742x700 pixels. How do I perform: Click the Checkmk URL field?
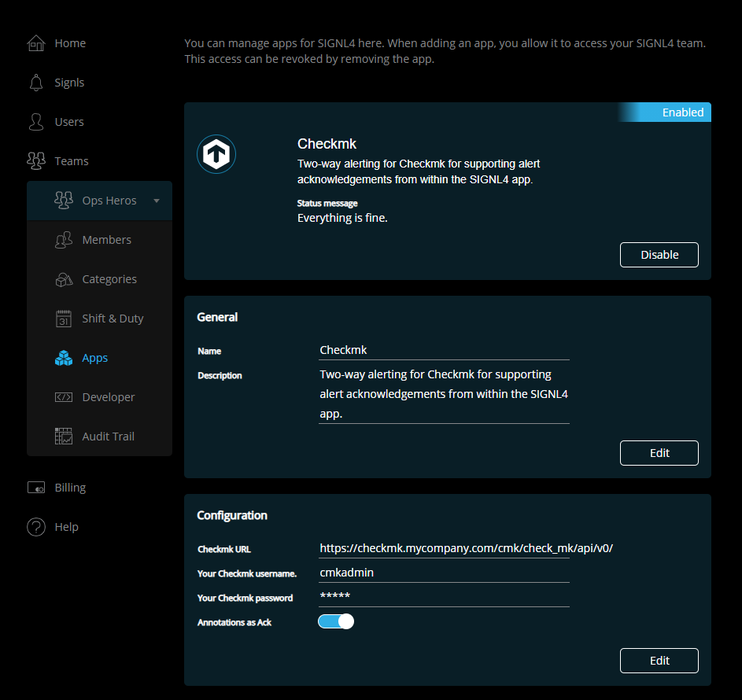click(x=444, y=548)
